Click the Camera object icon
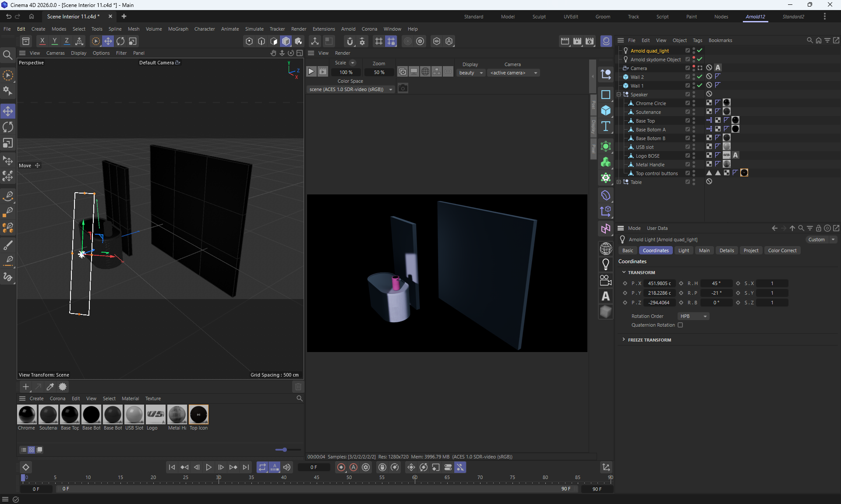Viewport: 841px width, 504px height. click(x=606, y=280)
